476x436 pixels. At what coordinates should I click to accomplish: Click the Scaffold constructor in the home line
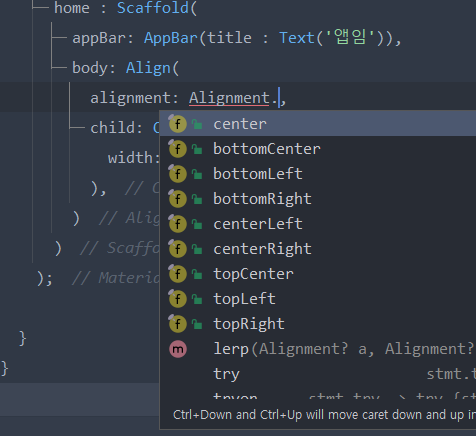pos(153,8)
